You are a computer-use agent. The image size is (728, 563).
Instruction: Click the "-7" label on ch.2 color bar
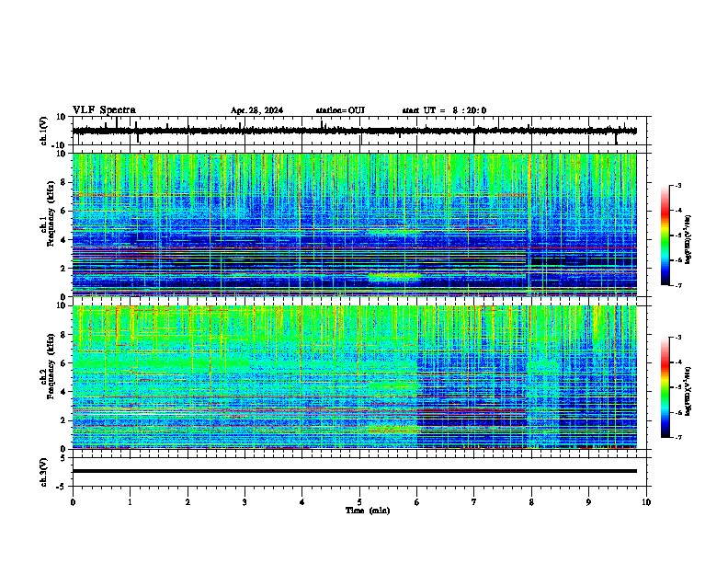click(x=678, y=437)
